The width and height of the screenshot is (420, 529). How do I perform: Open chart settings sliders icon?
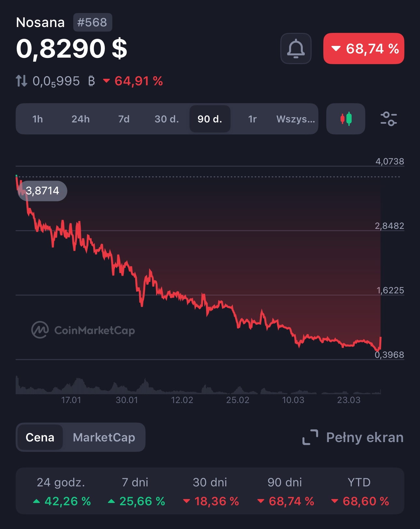[x=388, y=119]
